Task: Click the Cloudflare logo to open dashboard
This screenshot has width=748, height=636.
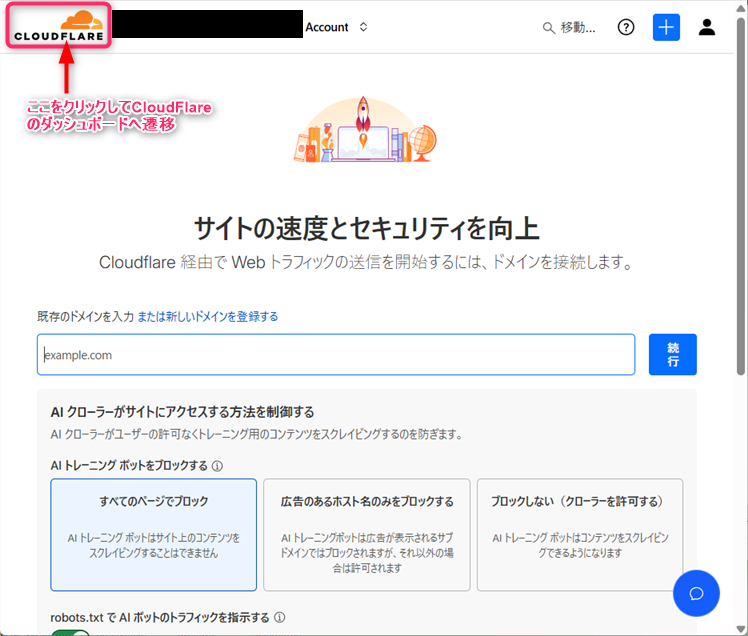Action: [x=59, y=27]
